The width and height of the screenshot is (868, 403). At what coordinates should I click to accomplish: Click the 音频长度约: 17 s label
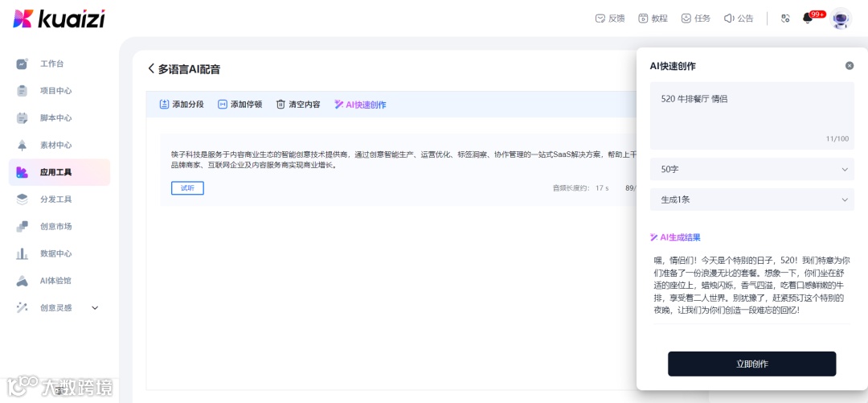(x=581, y=188)
